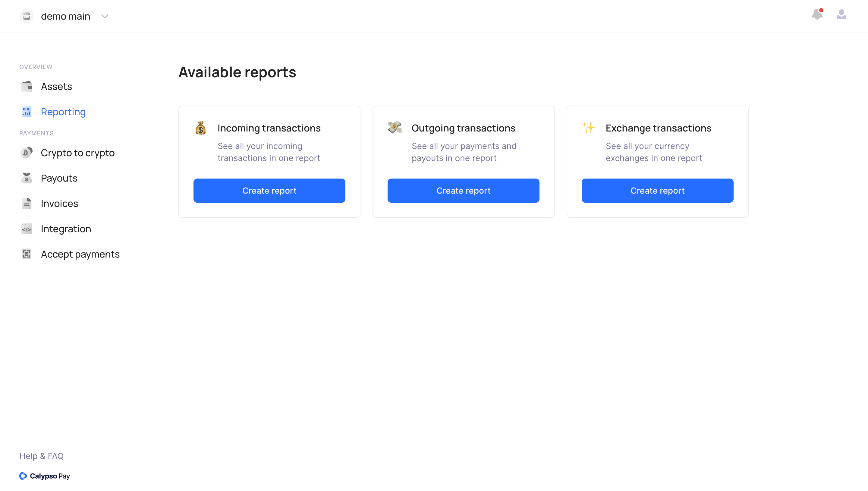Open the user profile icon
The width and height of the screenshot is (868, 491).
tap(841, 14)
